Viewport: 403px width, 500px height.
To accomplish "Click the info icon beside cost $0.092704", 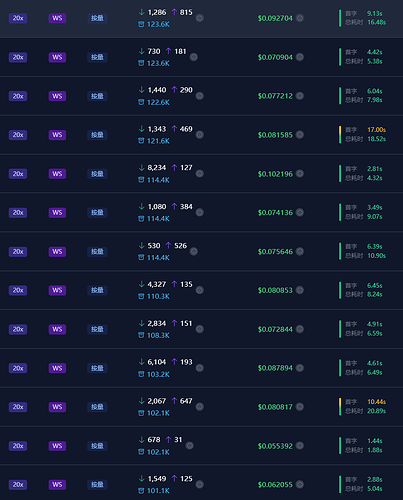I will point(300,18).
